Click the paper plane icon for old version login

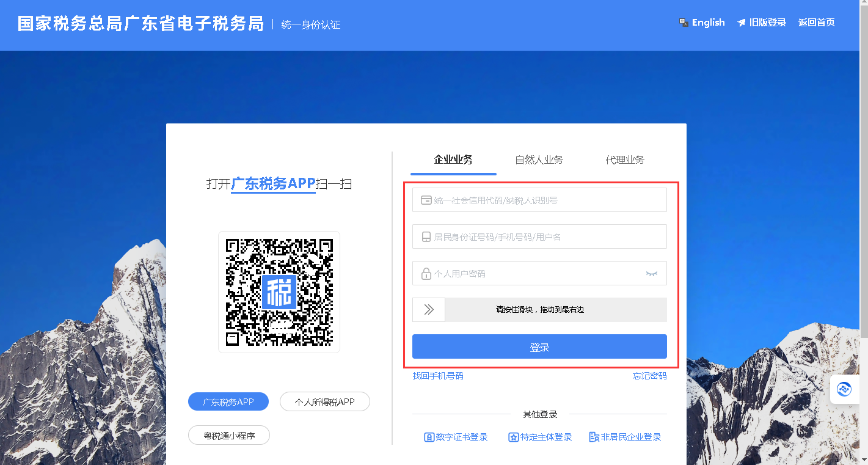coord(742,23)
